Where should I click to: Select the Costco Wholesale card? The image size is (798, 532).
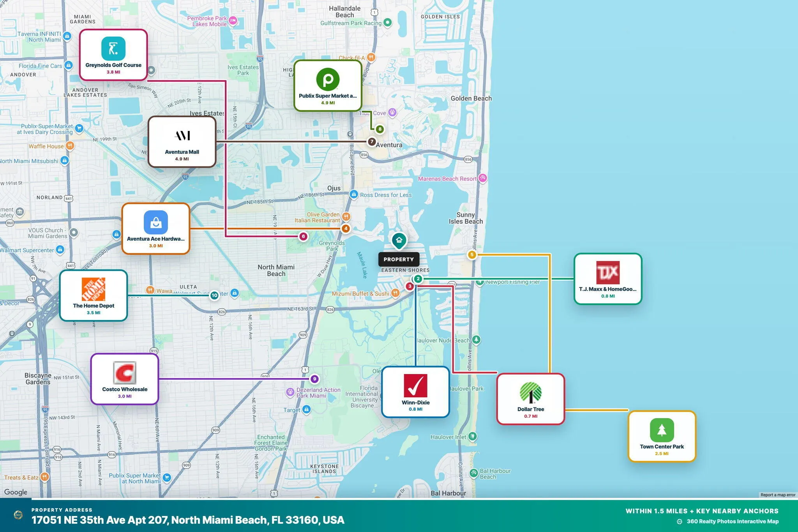click(x=125, y=379)
